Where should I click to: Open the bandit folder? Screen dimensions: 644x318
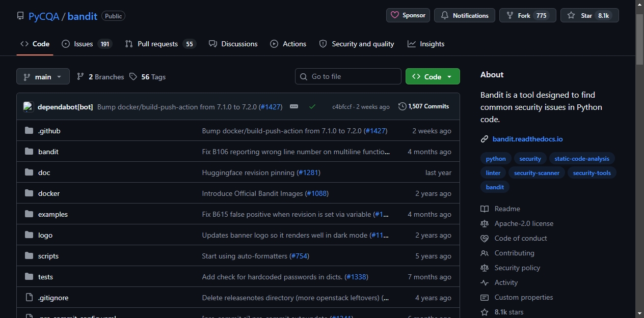(48, 152)
